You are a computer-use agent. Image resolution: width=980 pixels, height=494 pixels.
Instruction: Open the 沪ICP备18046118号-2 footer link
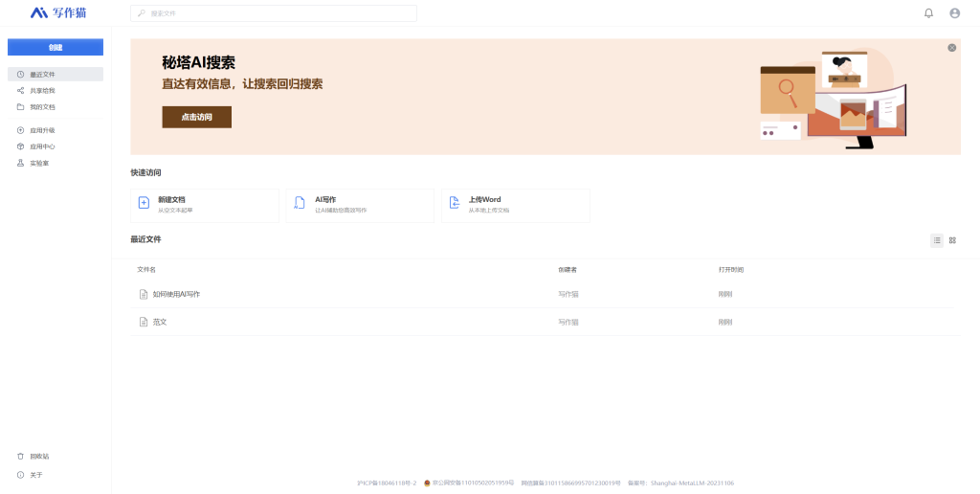pos(387,483)
